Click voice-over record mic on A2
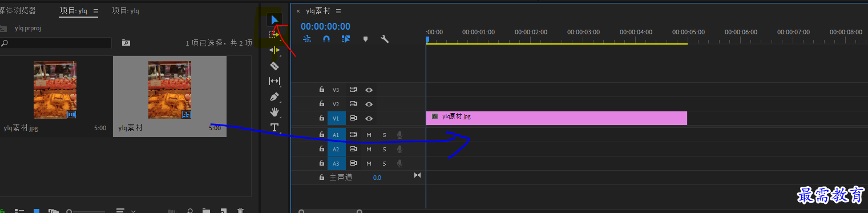Image resolution: width=868 pixels, height=213 pixels. pos(399,149)
